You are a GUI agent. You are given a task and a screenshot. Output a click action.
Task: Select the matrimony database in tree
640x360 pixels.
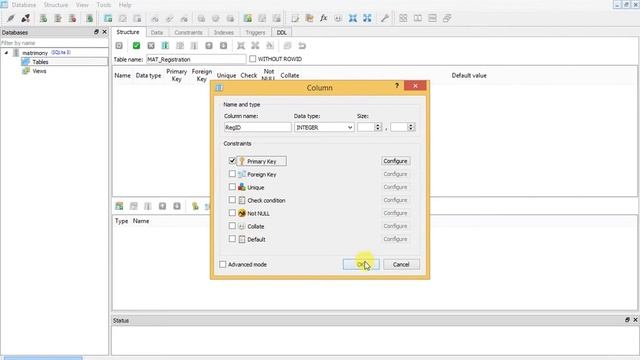point(35,53)
